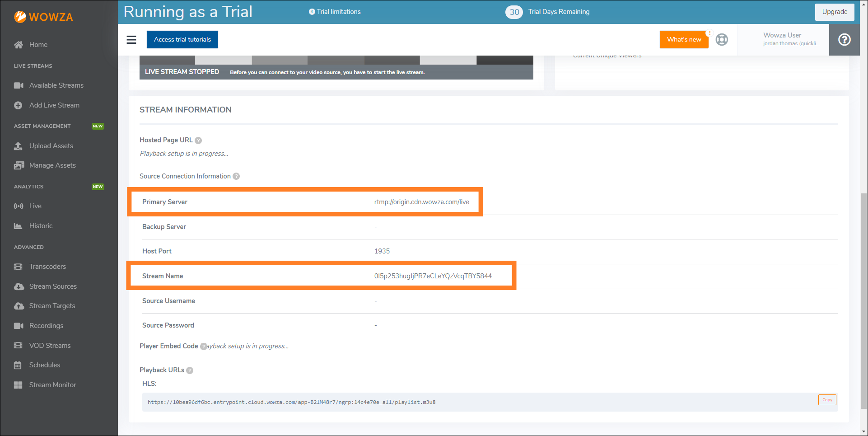Open Transcoders in Advanced section
Image resolution: width=868 pixels, height=436 pixels.
47,267
